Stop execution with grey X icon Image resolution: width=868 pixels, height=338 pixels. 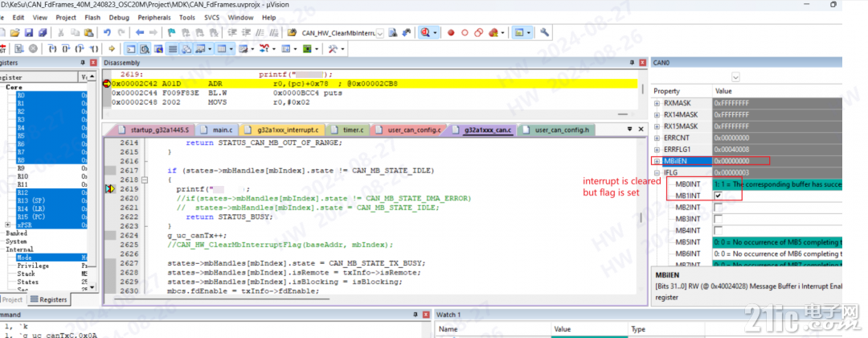(33, 49)
